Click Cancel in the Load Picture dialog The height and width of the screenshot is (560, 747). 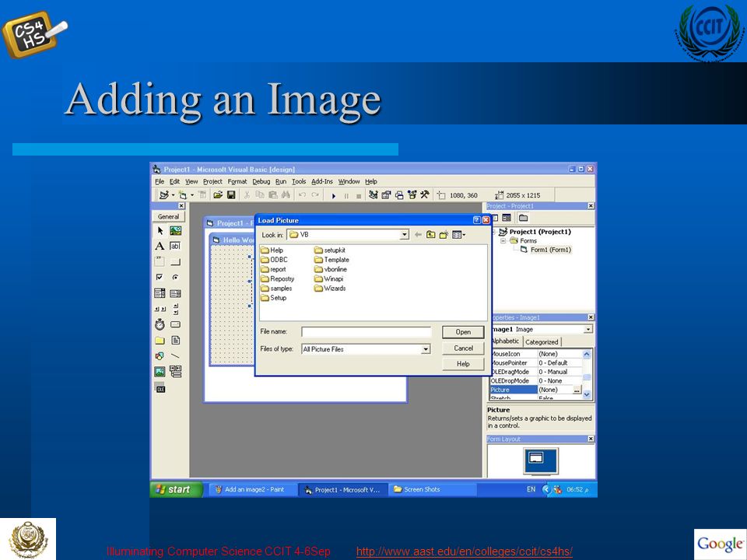tap(463, 348)
